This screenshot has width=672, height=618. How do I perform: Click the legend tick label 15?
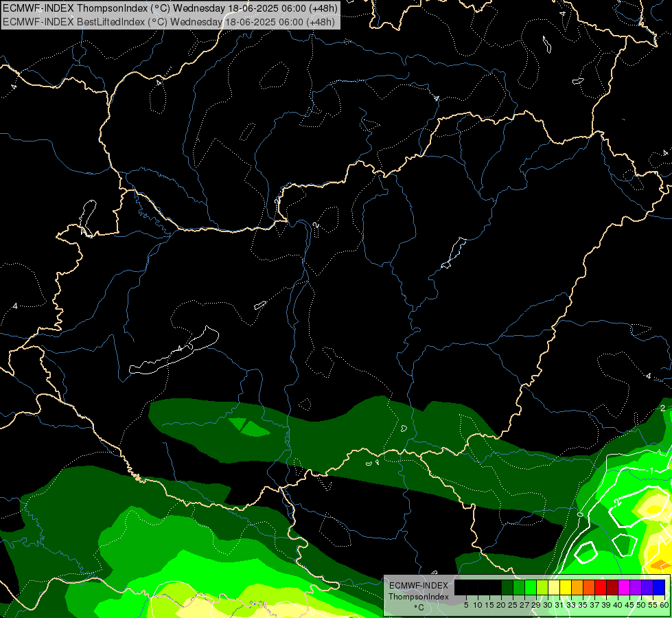(489, 605)
